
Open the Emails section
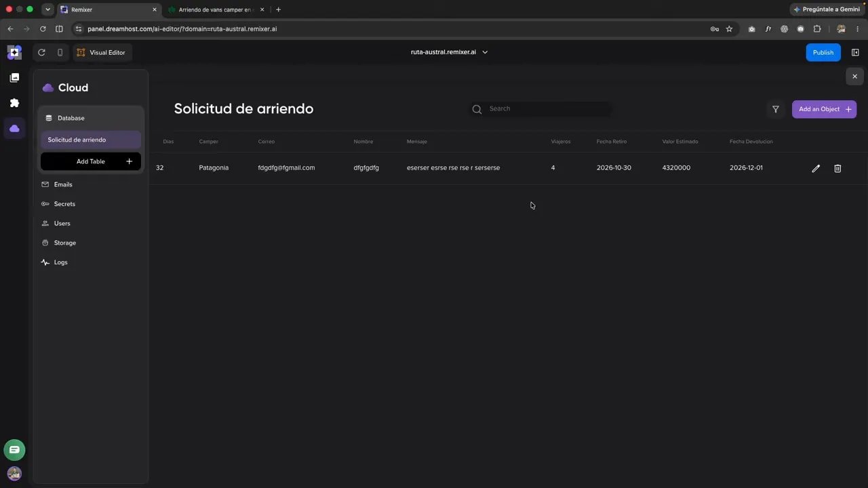(x=62, y=184)
